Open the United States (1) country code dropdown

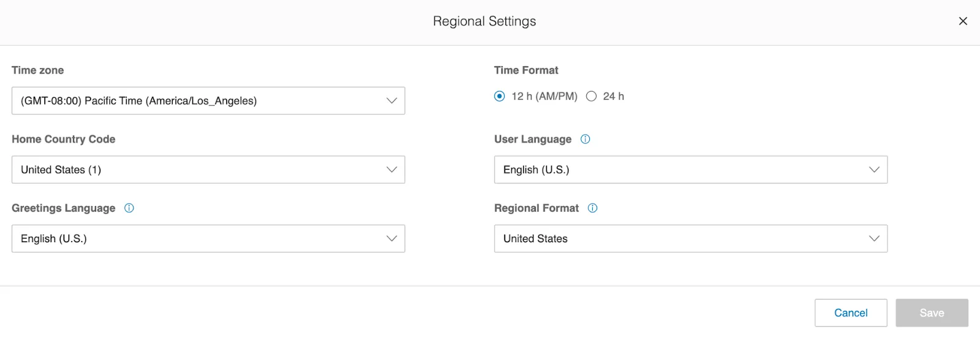click(196, 169)
